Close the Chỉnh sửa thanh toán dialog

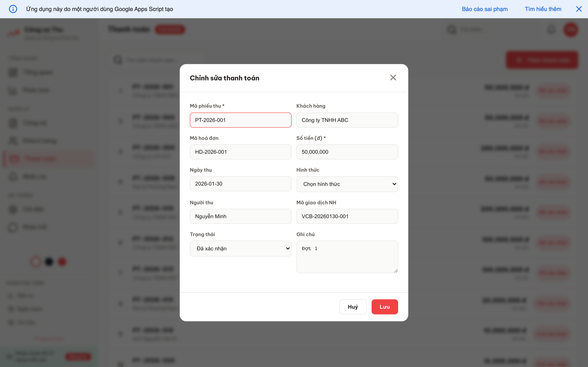[x=393, y=77]
